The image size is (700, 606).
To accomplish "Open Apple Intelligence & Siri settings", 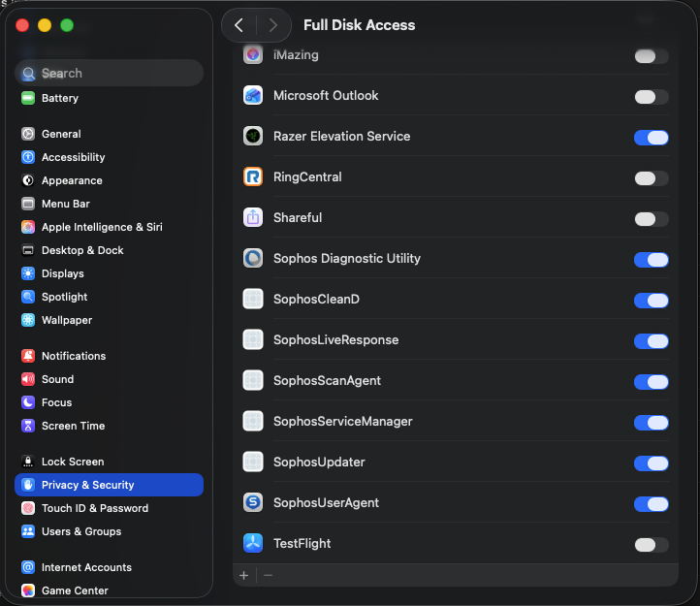I will [x=101, y=227].
